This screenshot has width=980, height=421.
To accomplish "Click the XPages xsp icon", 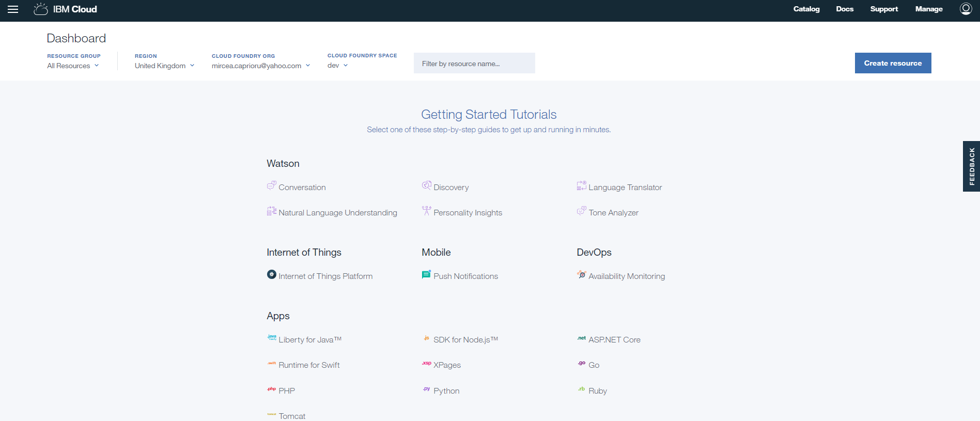I will click(427, 363).
